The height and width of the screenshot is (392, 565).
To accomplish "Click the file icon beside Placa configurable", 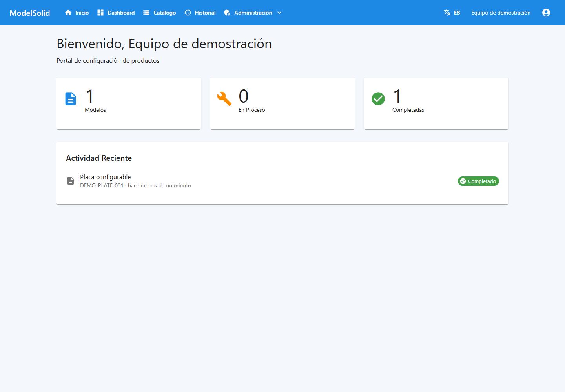I will (71, 181).
